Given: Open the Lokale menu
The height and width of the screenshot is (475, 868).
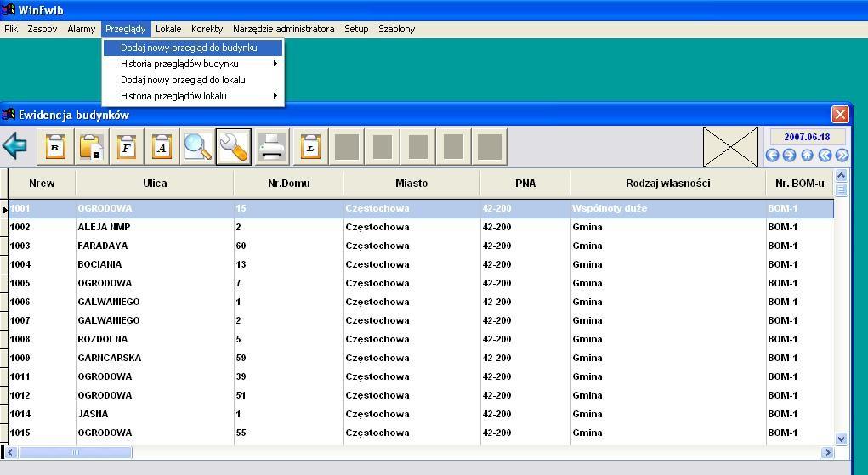Looking at the screenshot, I should [x=168, y=29].
